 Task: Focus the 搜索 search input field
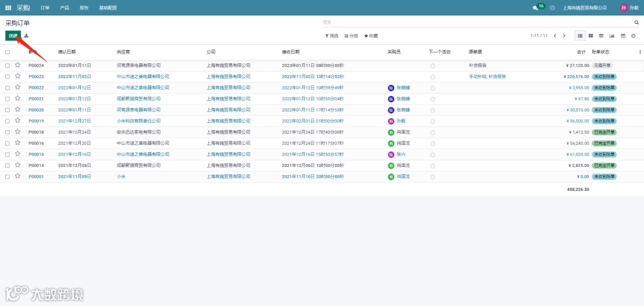476,23
